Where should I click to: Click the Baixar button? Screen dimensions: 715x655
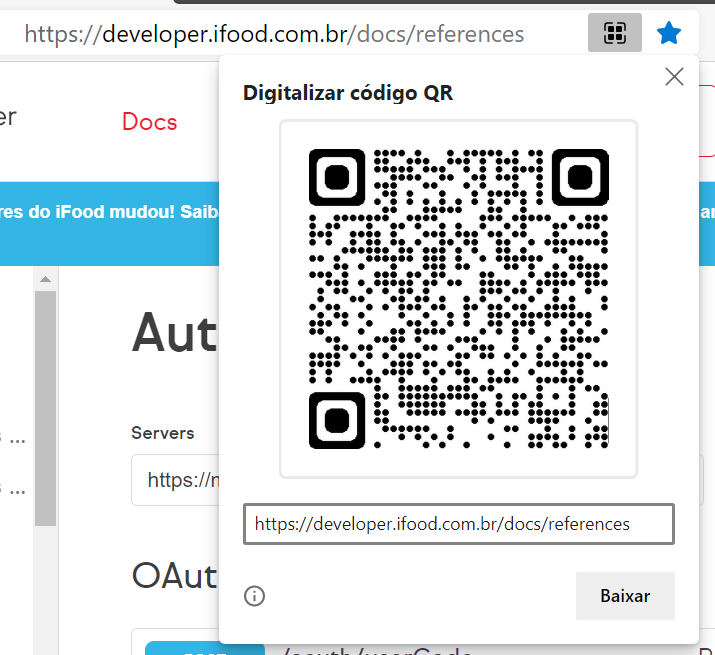(x=625, y=596)
